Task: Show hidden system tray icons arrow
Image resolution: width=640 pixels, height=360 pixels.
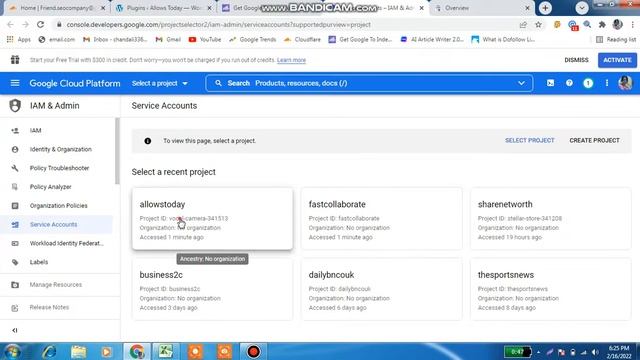Action: click(x=538, y=352)
